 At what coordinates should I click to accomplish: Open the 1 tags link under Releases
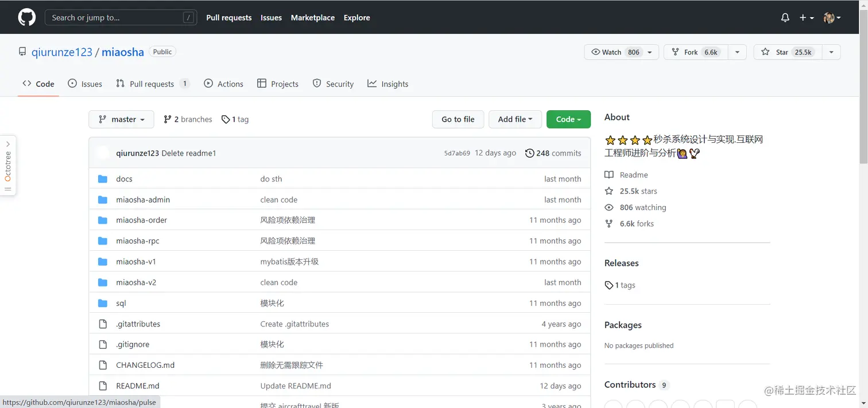[620, 285]
